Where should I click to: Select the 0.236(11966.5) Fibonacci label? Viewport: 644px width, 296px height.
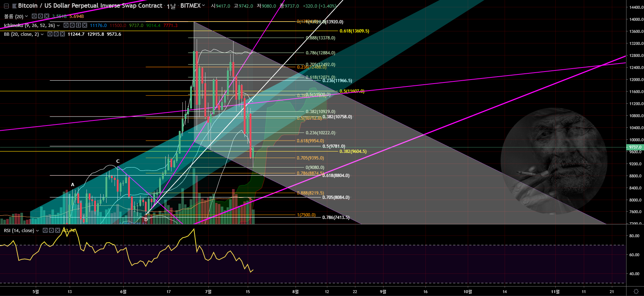pos(338,81)
